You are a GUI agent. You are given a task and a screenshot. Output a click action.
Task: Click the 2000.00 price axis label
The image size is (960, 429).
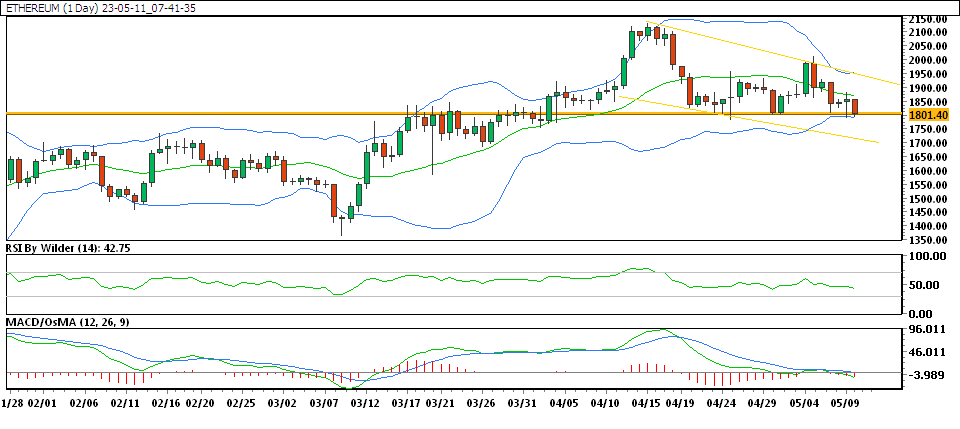pos(929,60)
